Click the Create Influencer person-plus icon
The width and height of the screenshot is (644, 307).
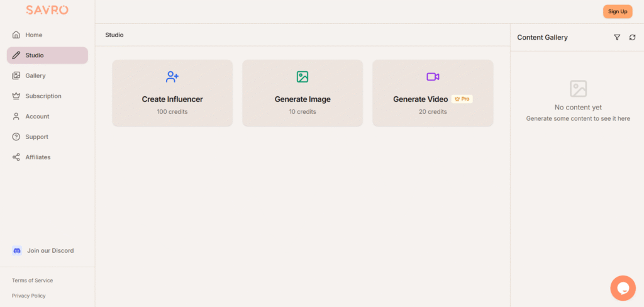coord(172,77)
